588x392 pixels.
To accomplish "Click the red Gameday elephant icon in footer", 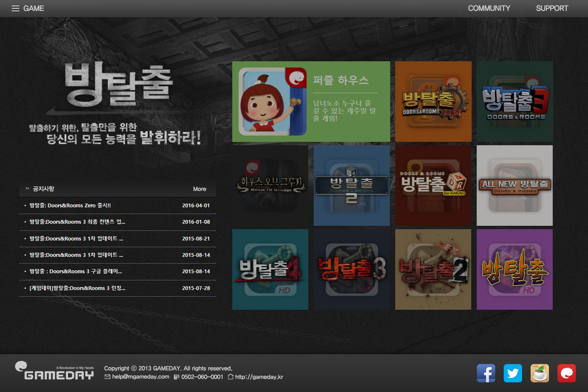I will (567, 373).
